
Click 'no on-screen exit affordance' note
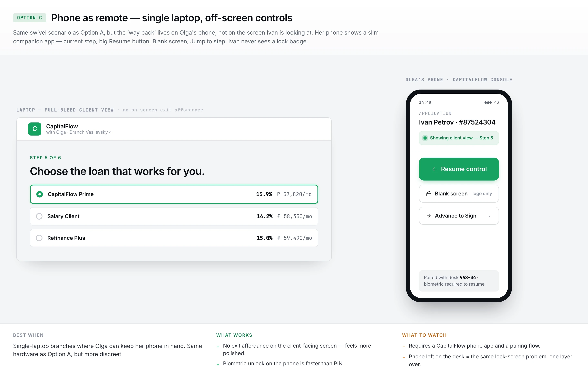(x=163, y=110)
